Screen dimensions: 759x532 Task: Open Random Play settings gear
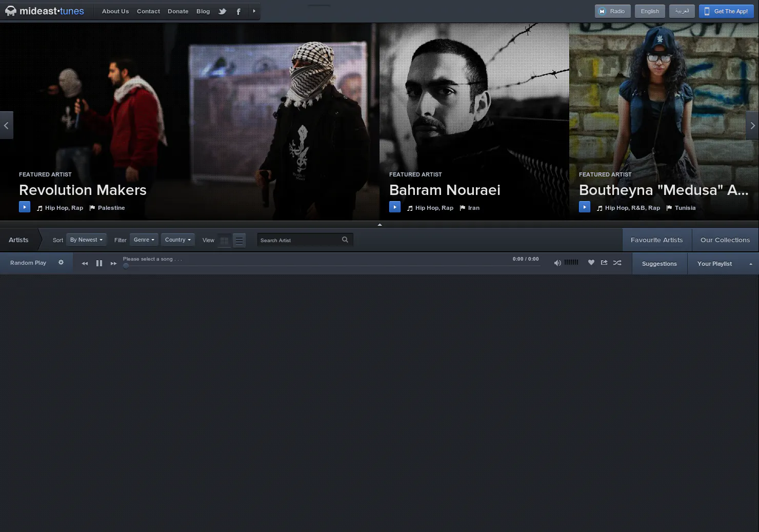[x=61, y=262]
